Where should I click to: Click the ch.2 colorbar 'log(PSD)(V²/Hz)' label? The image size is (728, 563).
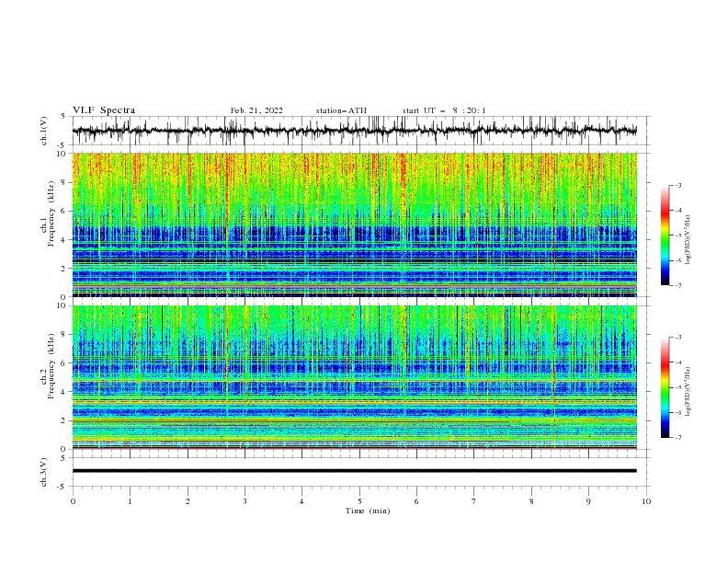click(688, 392)
